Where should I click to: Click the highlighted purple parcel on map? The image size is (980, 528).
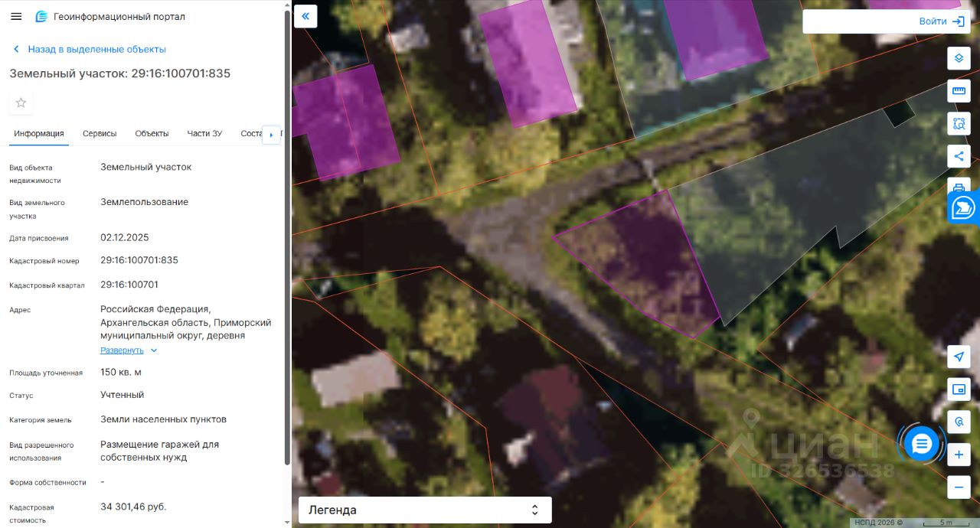point(642,264)
